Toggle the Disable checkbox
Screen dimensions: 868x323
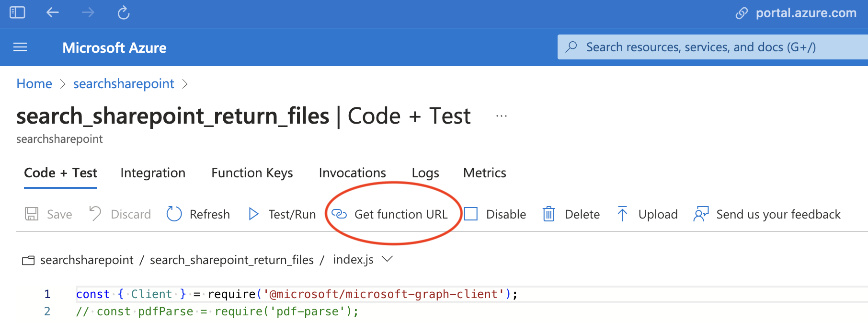(x=471, y=214)
